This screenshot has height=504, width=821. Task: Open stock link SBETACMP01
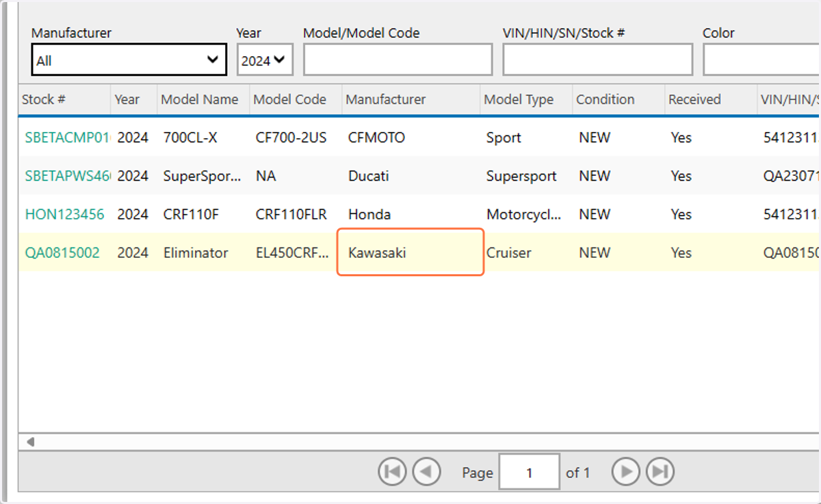67,137
